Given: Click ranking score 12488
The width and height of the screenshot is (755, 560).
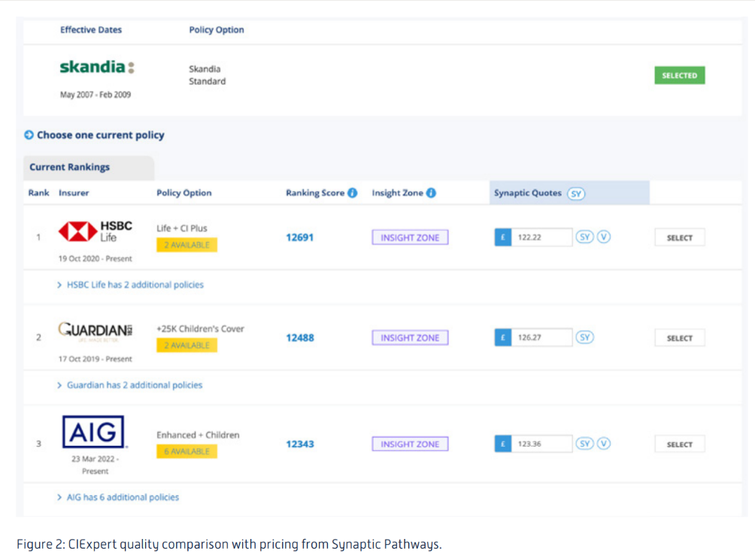Looking at the screenshot, I should click(299, 338).
